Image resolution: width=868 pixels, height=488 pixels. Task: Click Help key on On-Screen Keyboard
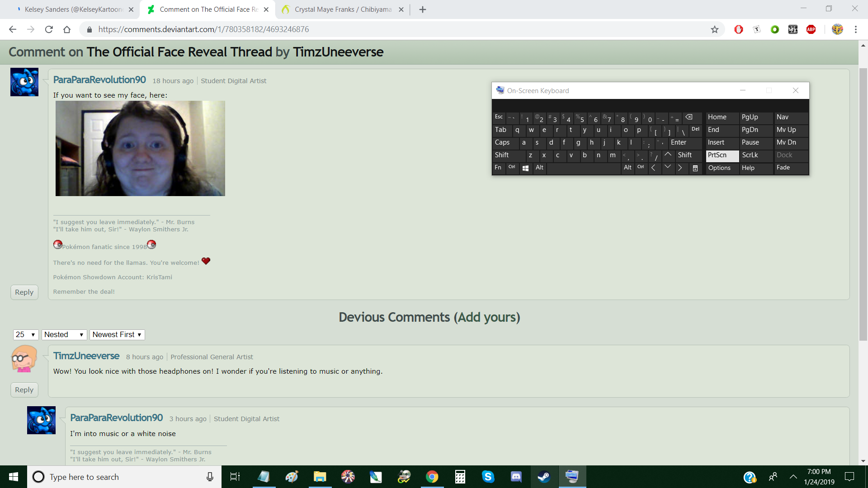(756, 168)
